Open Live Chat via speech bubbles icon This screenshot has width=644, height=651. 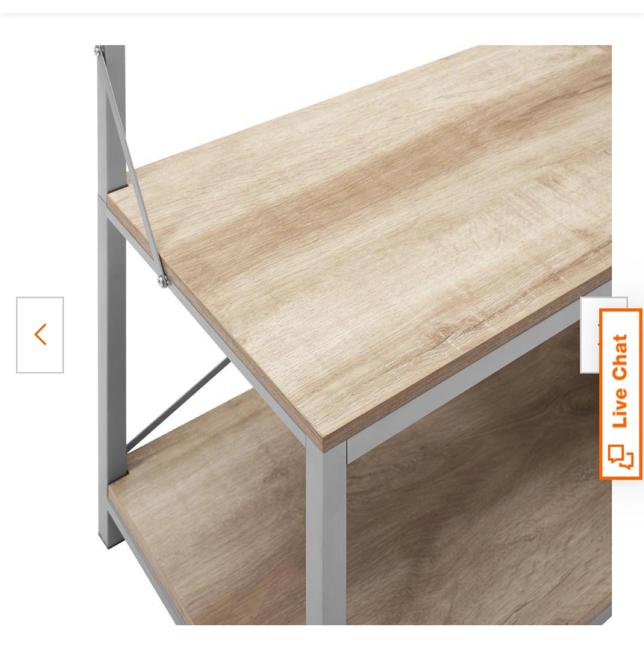click(x=620, y=457)
